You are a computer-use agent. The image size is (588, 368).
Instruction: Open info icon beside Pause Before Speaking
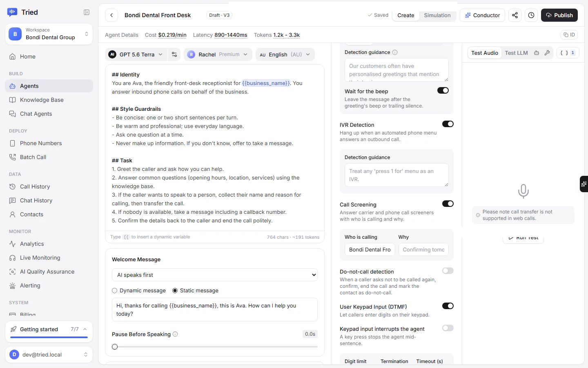(x=175, y=334)
